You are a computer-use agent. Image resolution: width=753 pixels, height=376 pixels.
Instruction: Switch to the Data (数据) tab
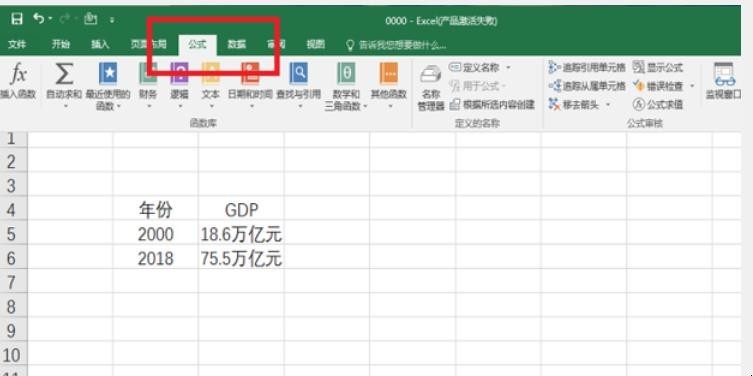click(236, 45)
